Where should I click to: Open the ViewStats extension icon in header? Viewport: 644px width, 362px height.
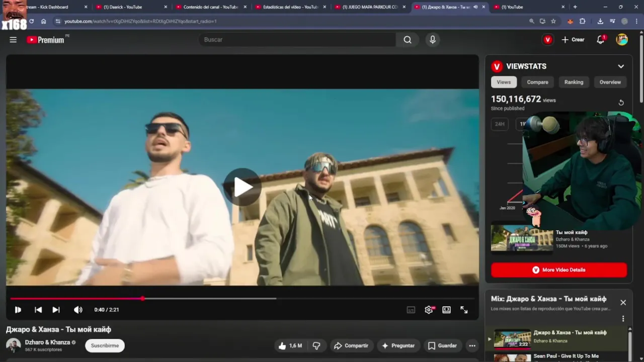(548, 40)
